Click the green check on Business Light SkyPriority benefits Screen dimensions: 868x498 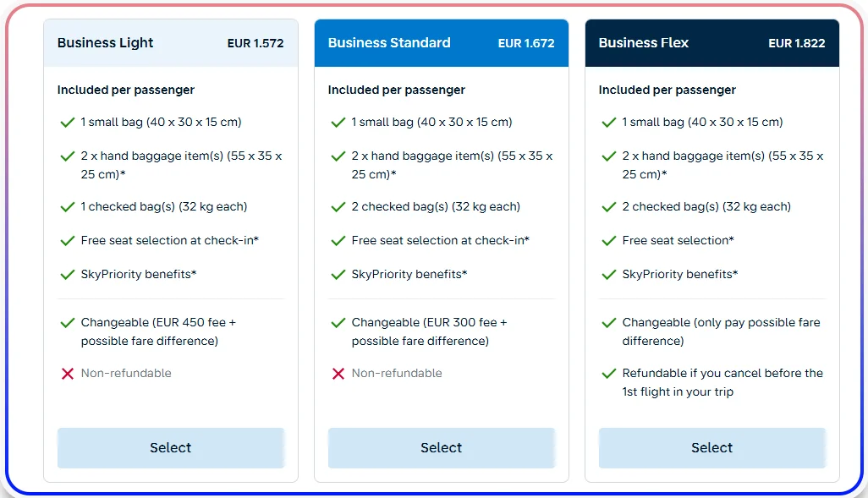[68, 274]
